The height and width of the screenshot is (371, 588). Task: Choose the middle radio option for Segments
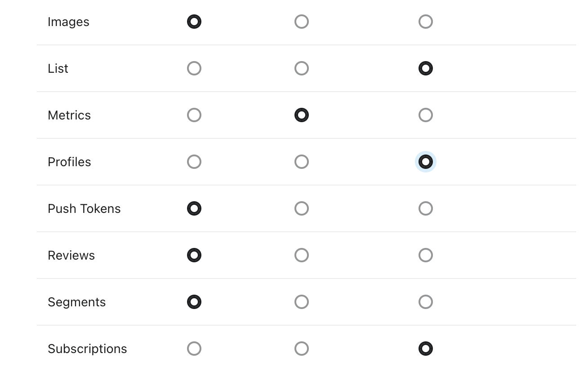pos(302,302)
